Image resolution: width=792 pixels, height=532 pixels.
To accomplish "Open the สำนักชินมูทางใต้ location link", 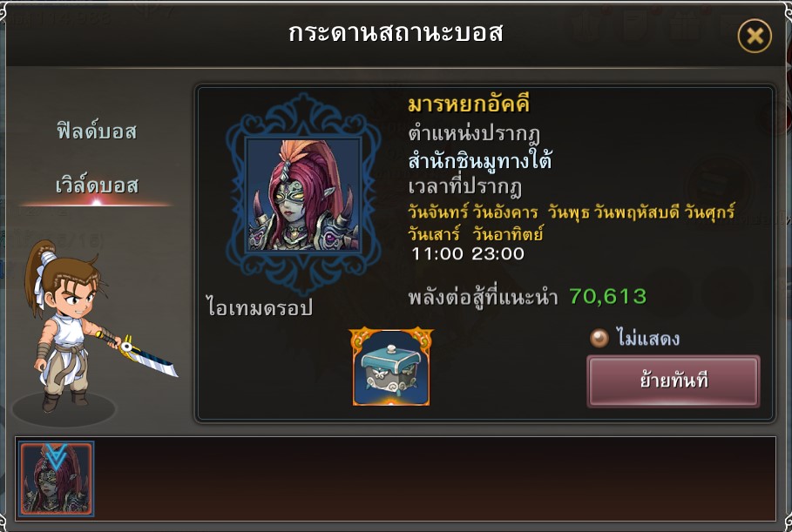I will coord(479,160).
